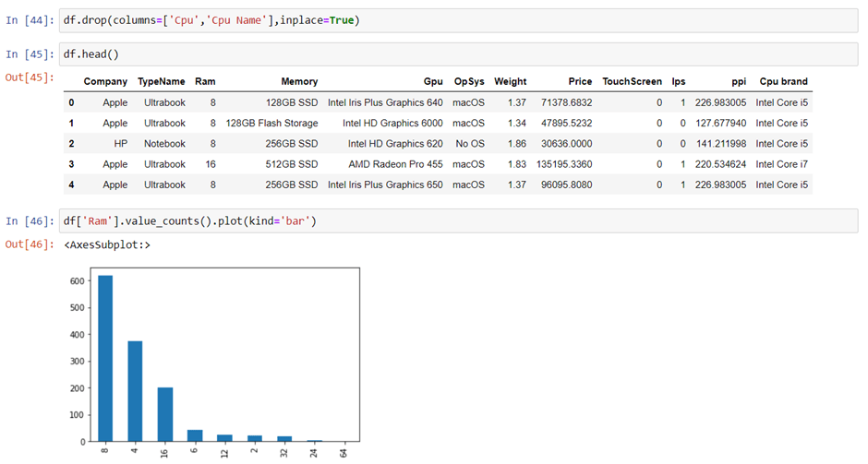Click the ppi value 220.534624

tap(721, 164)
